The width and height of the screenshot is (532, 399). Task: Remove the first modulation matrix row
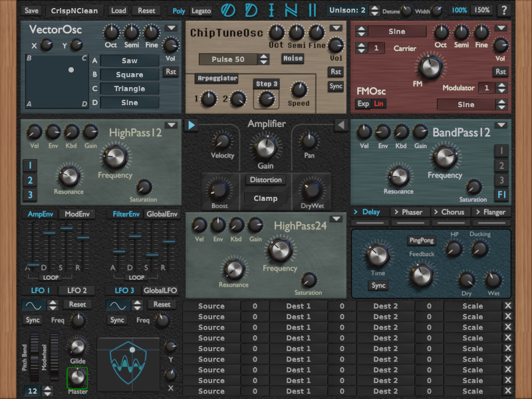(x=508, y=306)
